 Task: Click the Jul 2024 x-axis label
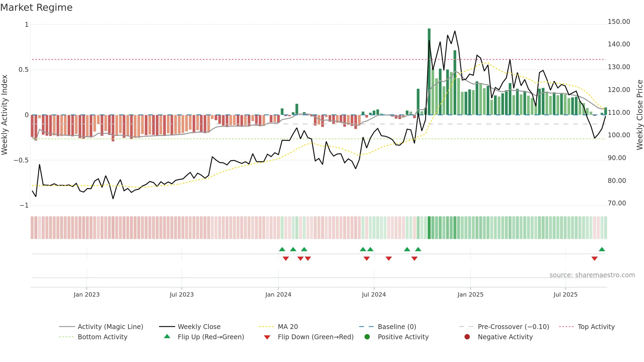[x=374, y=294]
